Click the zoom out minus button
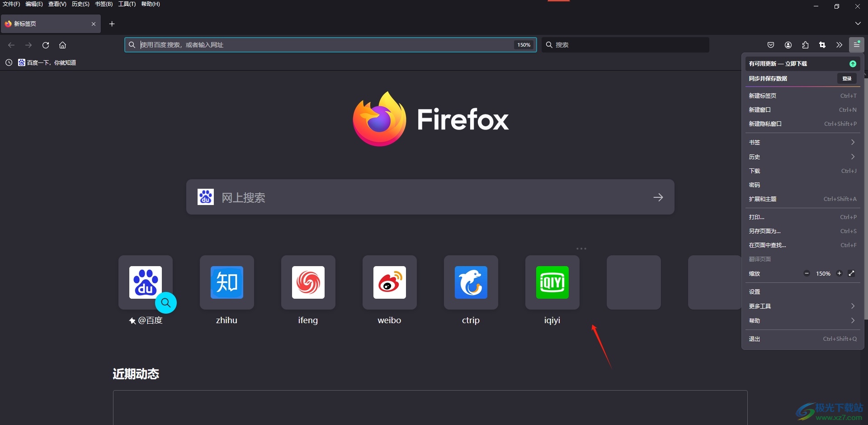This screenshot has width=868, height=425. pos(807,273)
